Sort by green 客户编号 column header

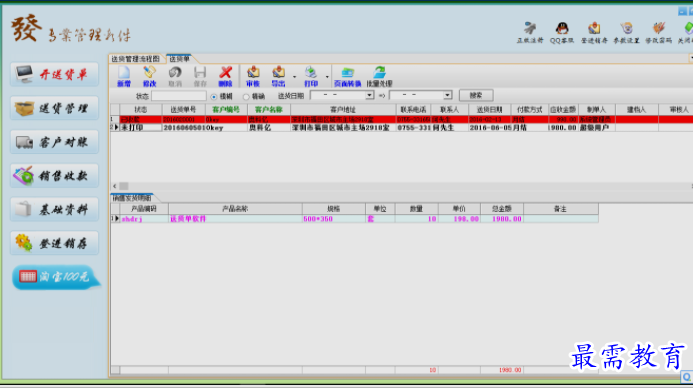[226, 110]
